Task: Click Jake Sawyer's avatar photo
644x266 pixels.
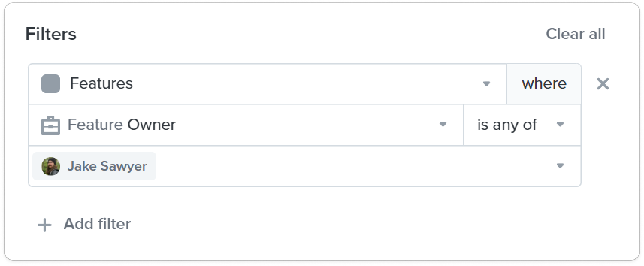Action: pos(51,166)
